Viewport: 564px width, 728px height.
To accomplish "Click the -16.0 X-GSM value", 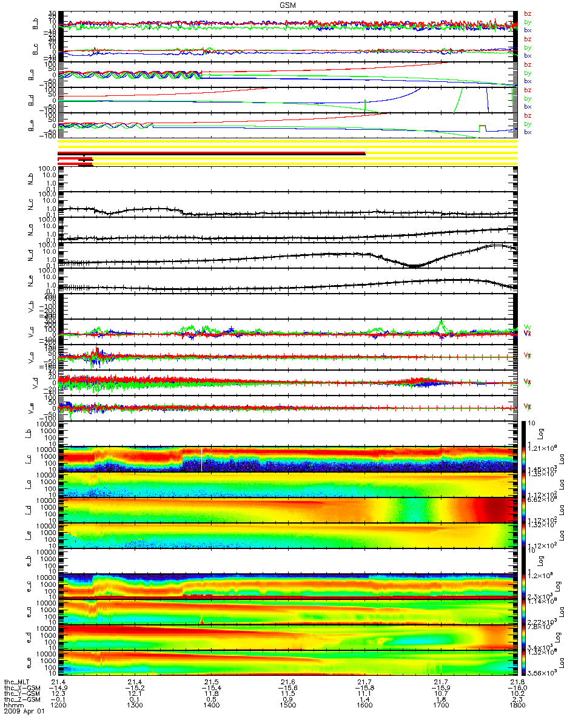I will pyautogui.click(x=516, y=689).
